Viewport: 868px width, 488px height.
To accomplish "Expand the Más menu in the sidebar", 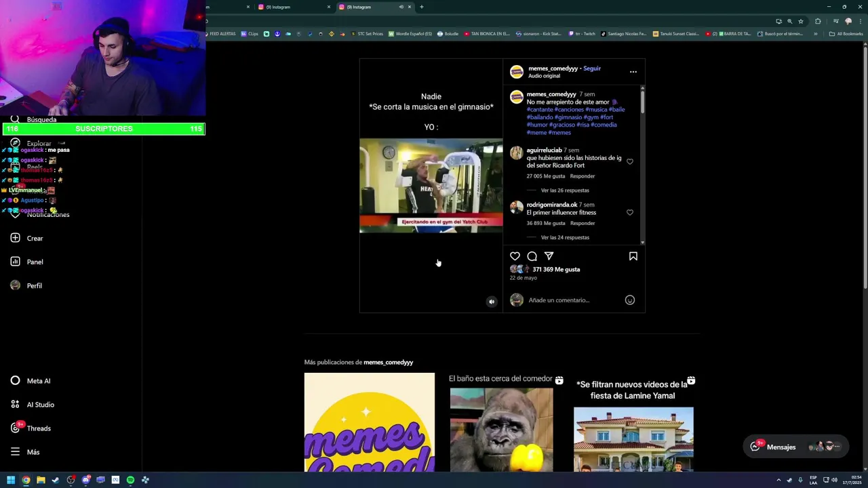I will pos(25,452).
